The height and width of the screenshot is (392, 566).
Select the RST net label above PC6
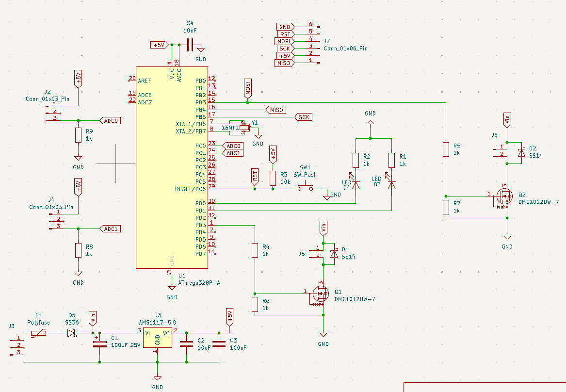[255, 176]
